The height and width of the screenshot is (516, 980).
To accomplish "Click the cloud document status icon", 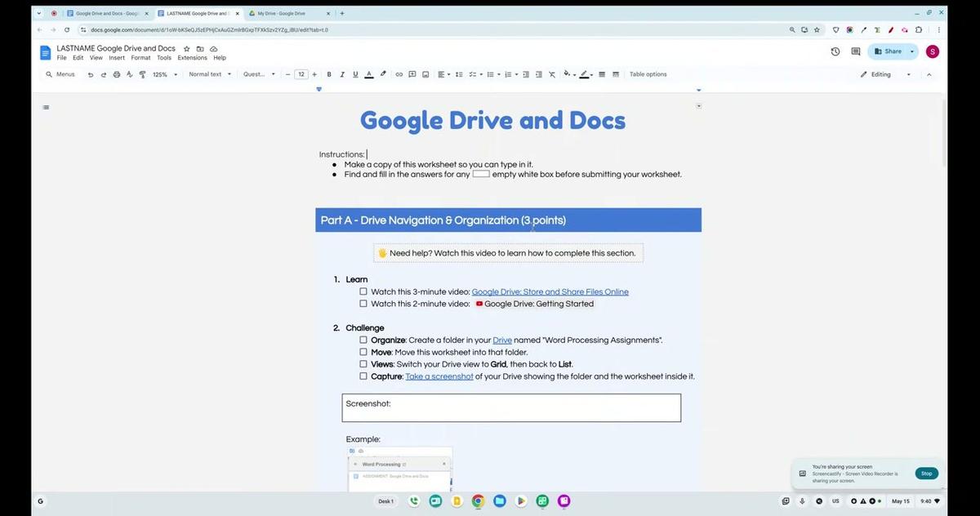I will pyautogui.click(x=213, y=49).
